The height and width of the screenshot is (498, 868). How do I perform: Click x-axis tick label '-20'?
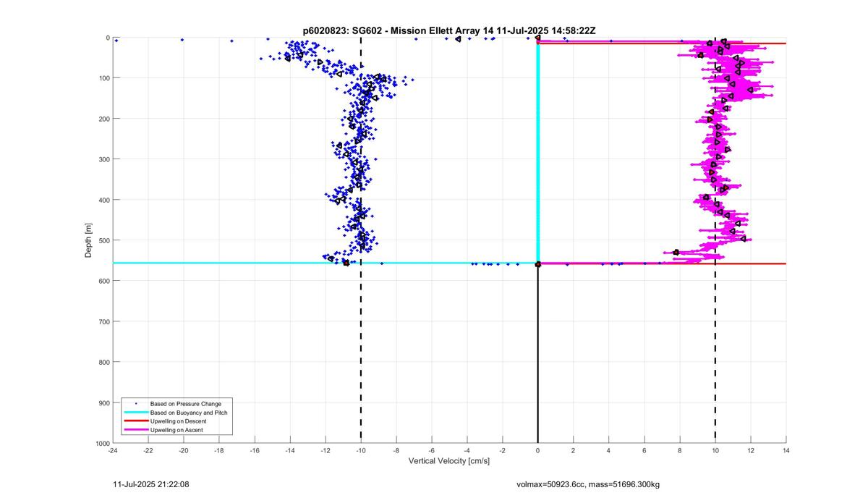click(184, 450)
